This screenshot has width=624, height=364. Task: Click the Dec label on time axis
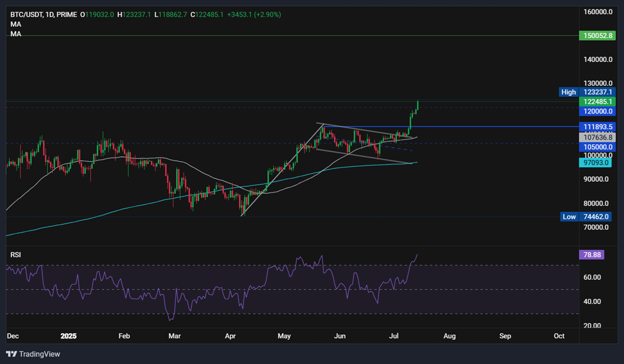click(x=13, y=336)
